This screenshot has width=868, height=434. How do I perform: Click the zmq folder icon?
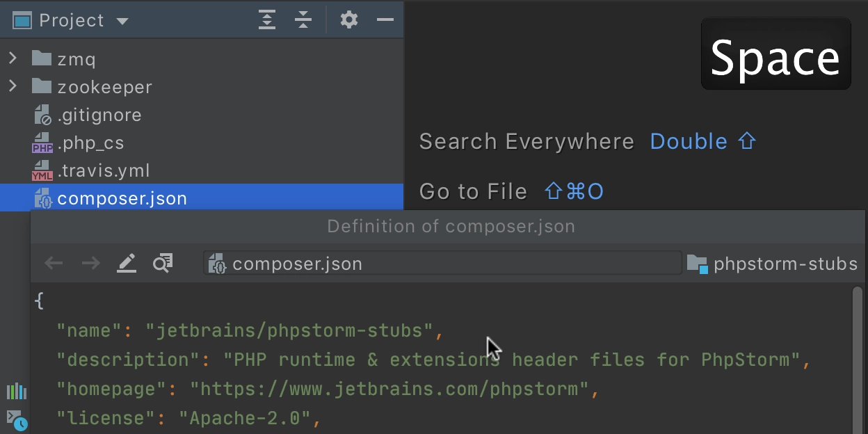tap(42, 58)
